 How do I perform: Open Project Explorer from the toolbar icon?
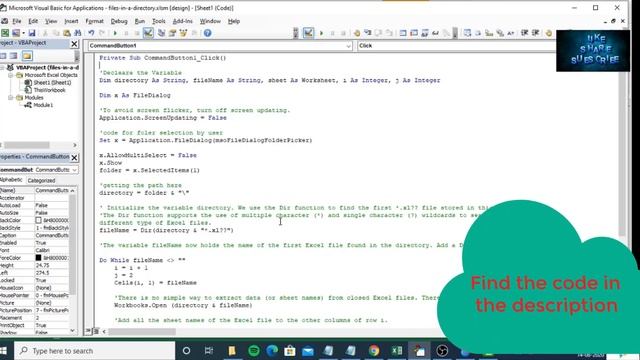coord(162,33)
